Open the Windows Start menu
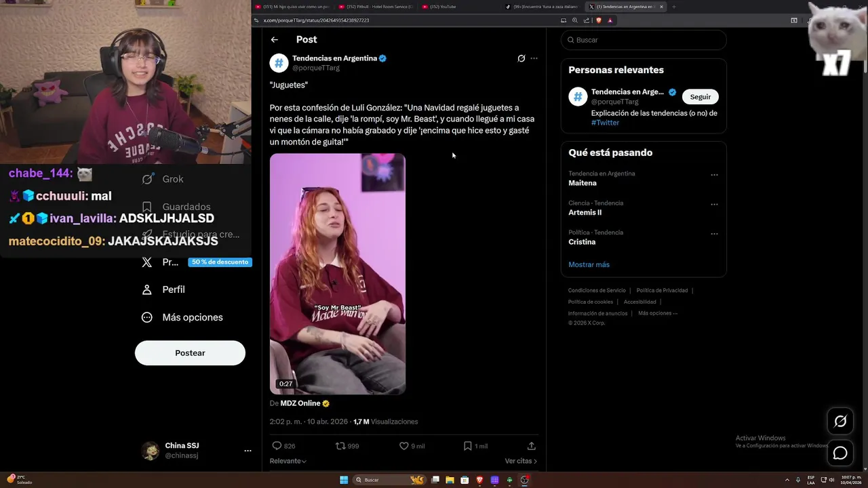Viewport: 868px width, 488px height. pos(344,480)
